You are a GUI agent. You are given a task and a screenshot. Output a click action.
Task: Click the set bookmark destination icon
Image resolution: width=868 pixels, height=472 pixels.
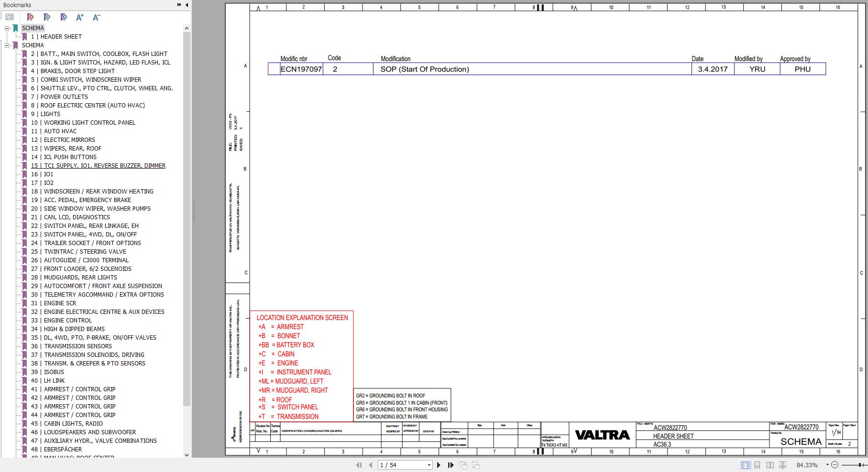[x=64, y=17]
